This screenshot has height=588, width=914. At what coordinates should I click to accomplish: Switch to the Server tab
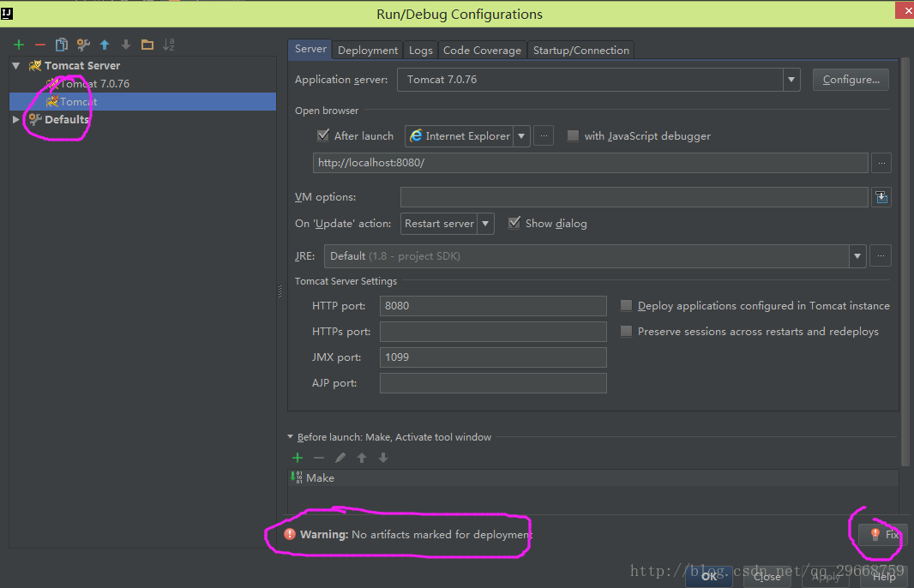[x=310, y=49]
